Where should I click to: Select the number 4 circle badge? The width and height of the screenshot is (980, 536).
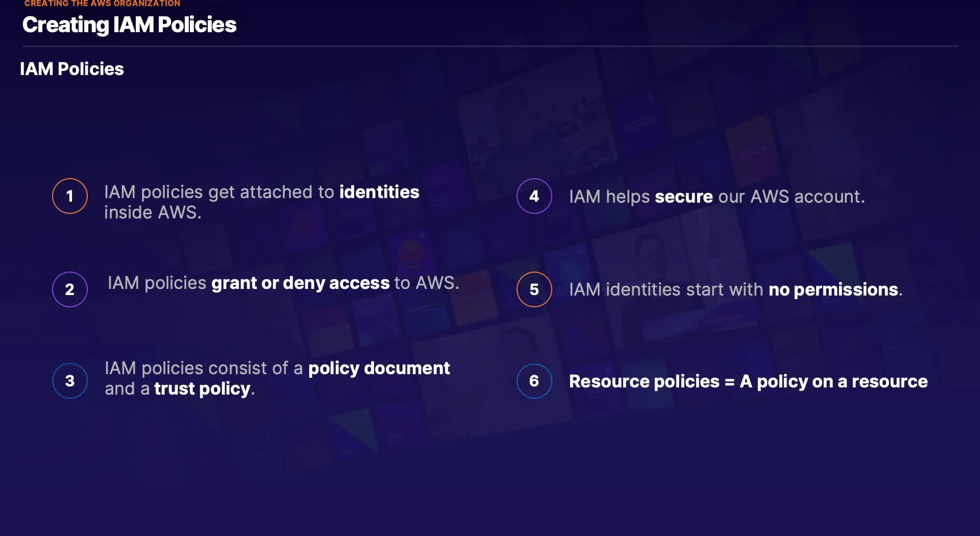(x=534, y=196)
